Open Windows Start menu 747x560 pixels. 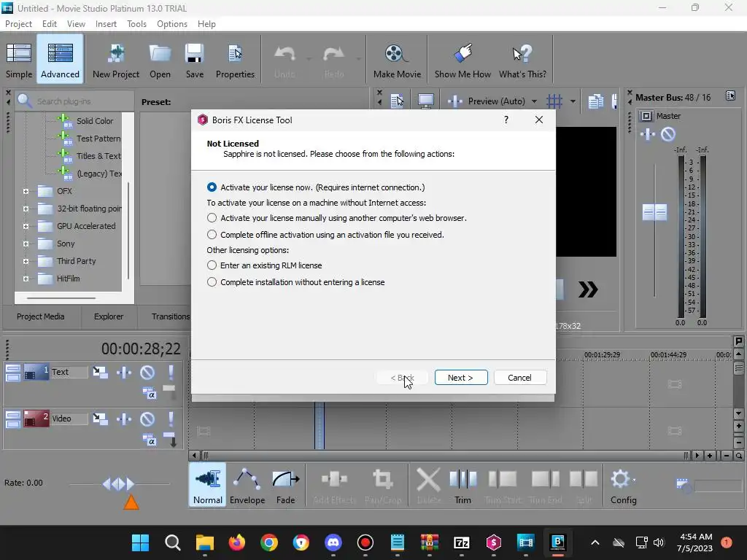point(141,542)
